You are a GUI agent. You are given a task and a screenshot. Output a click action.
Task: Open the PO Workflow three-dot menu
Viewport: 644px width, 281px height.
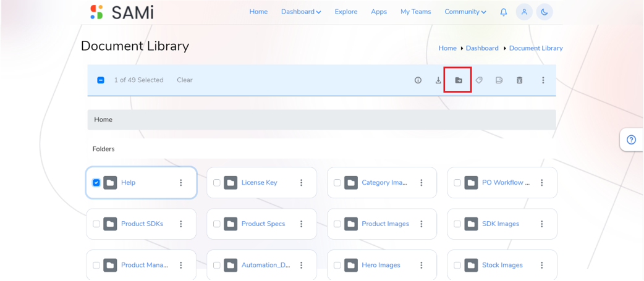(542, 183)
